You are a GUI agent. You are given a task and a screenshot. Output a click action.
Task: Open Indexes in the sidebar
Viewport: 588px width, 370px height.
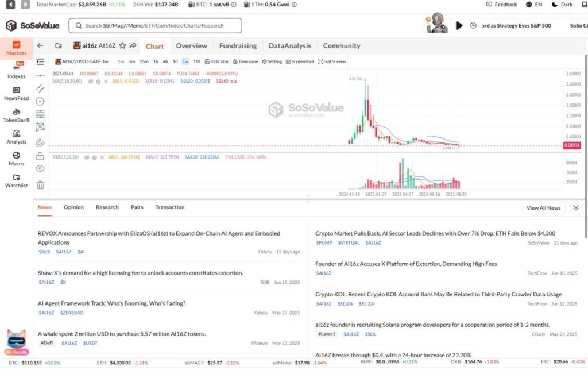(16, 70)
